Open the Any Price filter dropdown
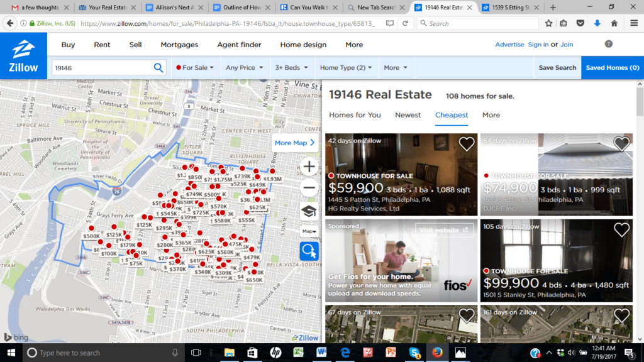The width and height of the screenshot is (644, 362). click(x=244, y=68)
